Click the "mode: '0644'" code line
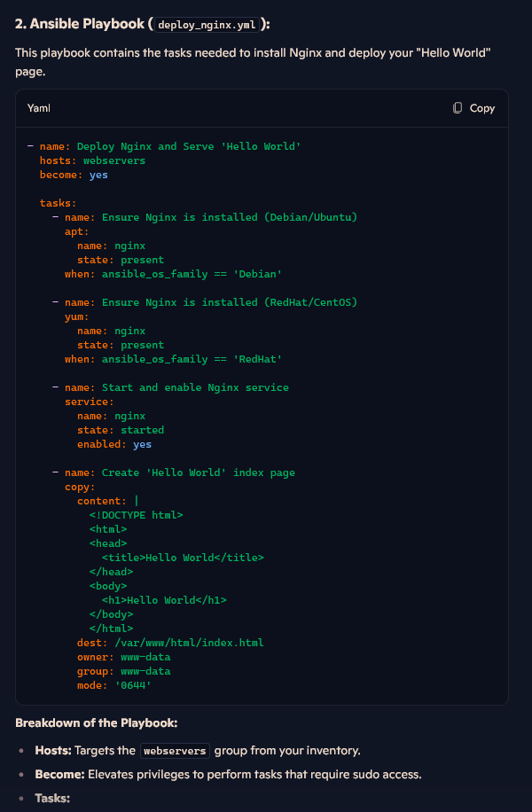Image resolution: width=532 pixels, height=812 pixels. 114,685
